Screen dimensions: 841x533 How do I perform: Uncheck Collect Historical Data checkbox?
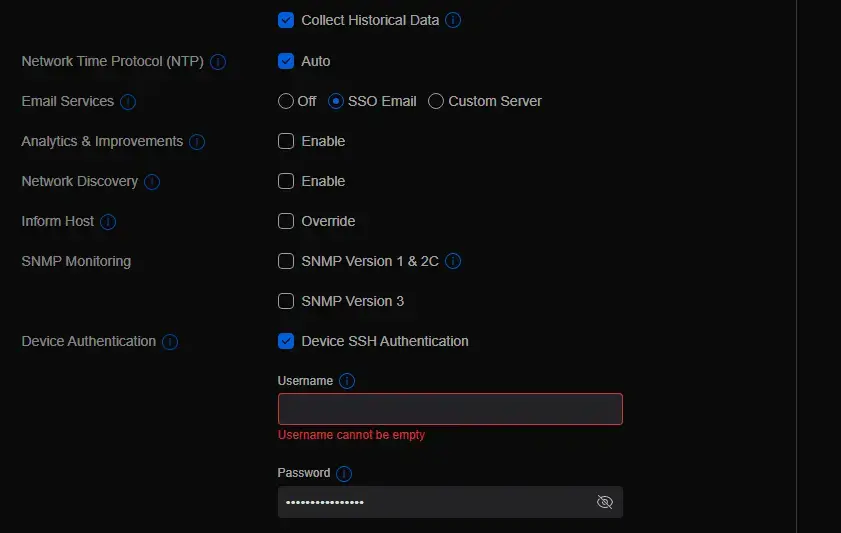click(286, 20)
